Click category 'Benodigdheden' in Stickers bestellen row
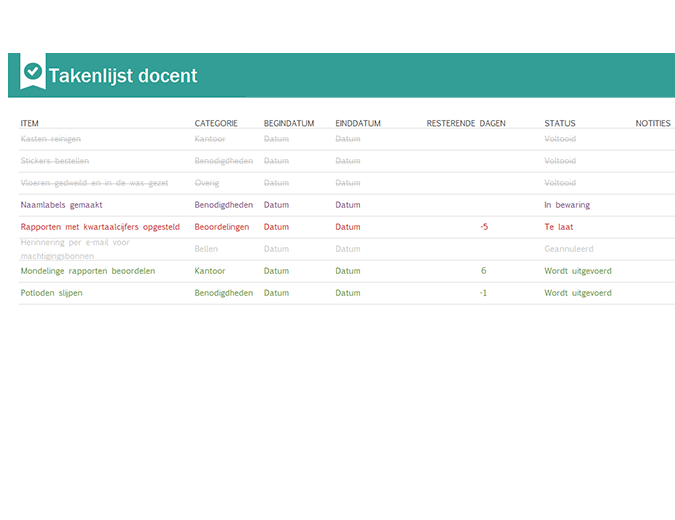This screenshot has height=520, width=675. (x=223, y=161)
